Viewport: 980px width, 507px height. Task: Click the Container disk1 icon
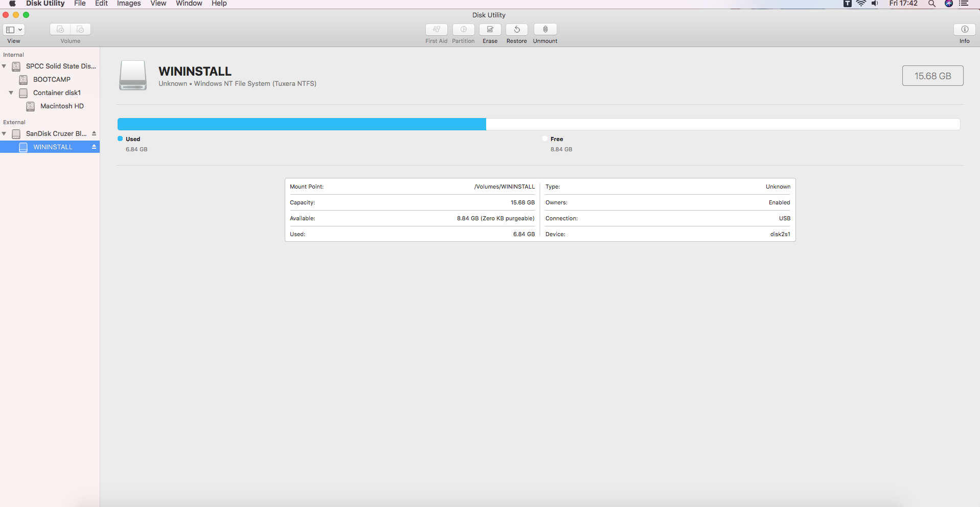(x=23, y=93)
